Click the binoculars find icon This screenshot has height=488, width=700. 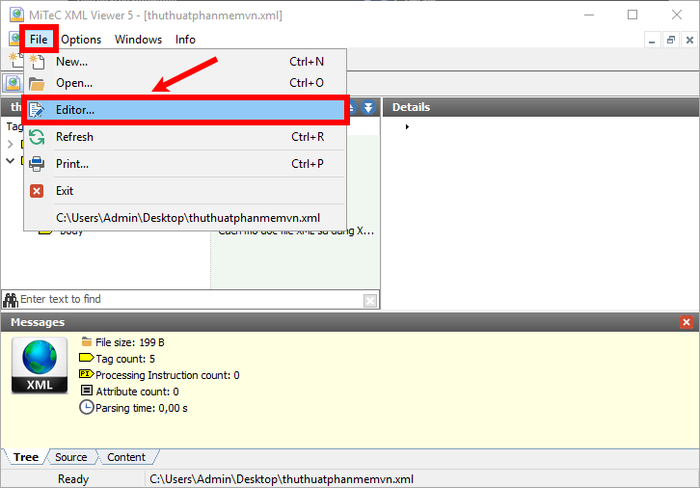(10, 300)
